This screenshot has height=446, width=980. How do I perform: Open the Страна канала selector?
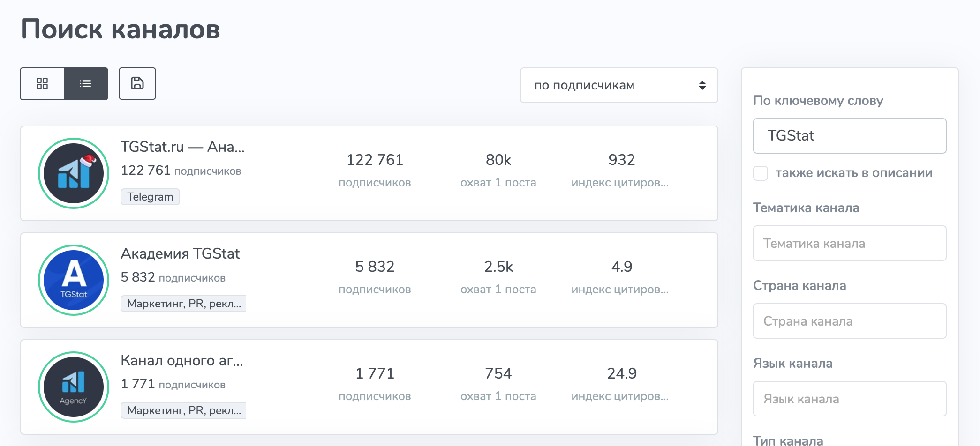850,321
